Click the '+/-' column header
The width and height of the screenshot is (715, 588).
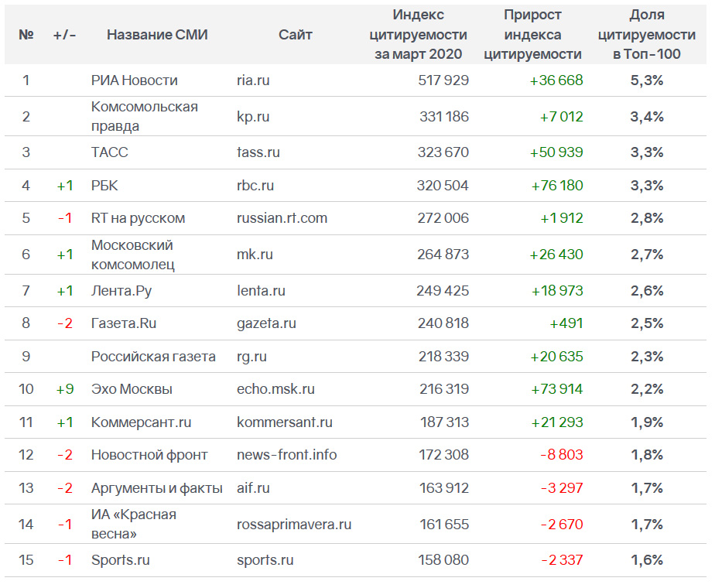tap(65, 35)
